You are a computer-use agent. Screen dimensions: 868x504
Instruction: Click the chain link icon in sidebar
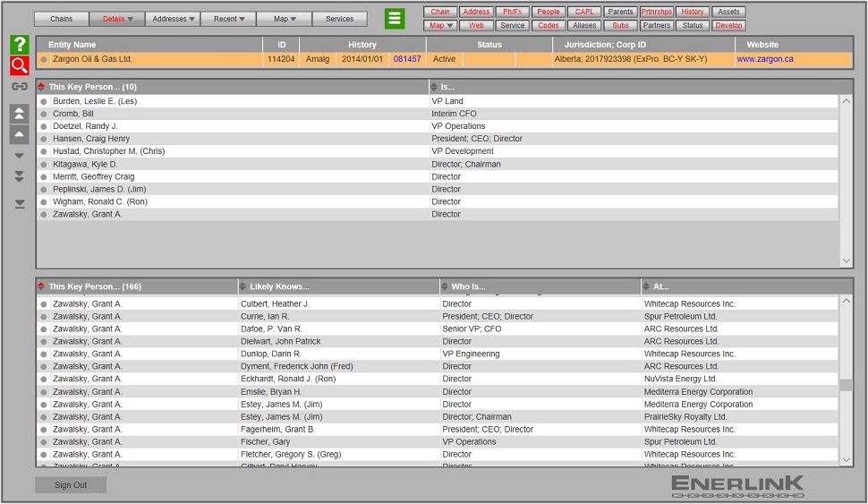20,87
